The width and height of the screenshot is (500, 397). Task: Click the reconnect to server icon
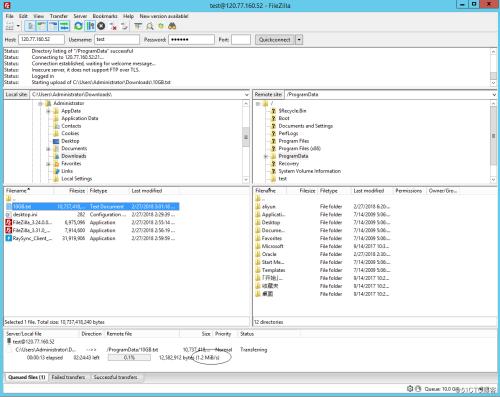click(x=124, y=26)
